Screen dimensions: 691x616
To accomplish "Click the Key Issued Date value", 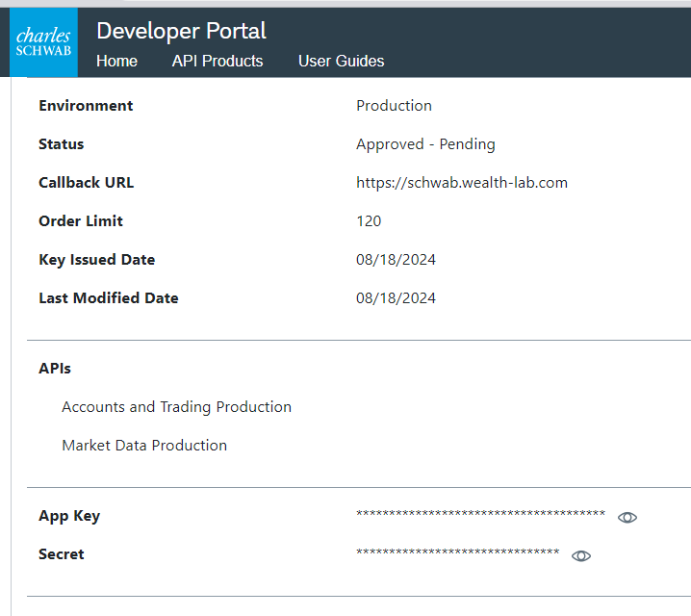I will [396, 259].
